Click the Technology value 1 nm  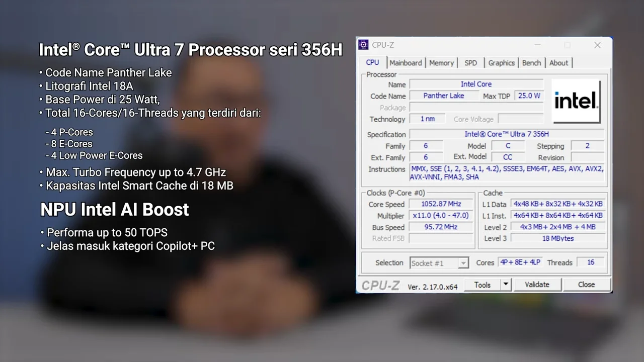(x=428, y=119)
